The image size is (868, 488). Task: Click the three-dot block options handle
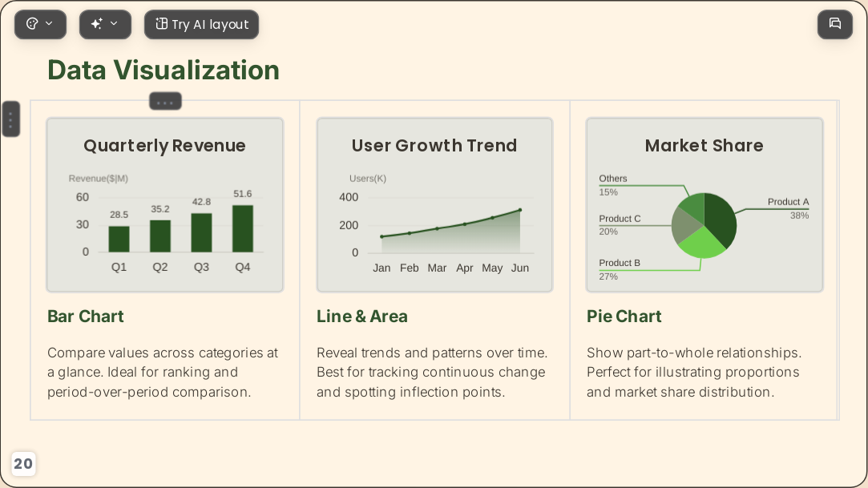click(x=165, y=102)
